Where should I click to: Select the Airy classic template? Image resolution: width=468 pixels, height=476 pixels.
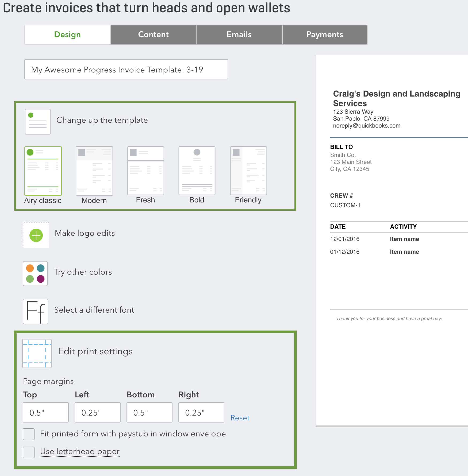click(43, 171)
